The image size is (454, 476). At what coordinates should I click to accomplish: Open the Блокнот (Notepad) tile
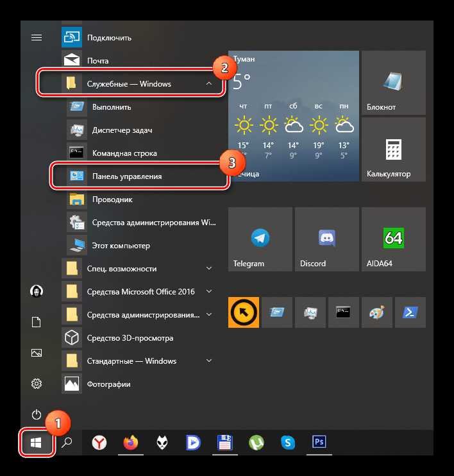[394, 83]
